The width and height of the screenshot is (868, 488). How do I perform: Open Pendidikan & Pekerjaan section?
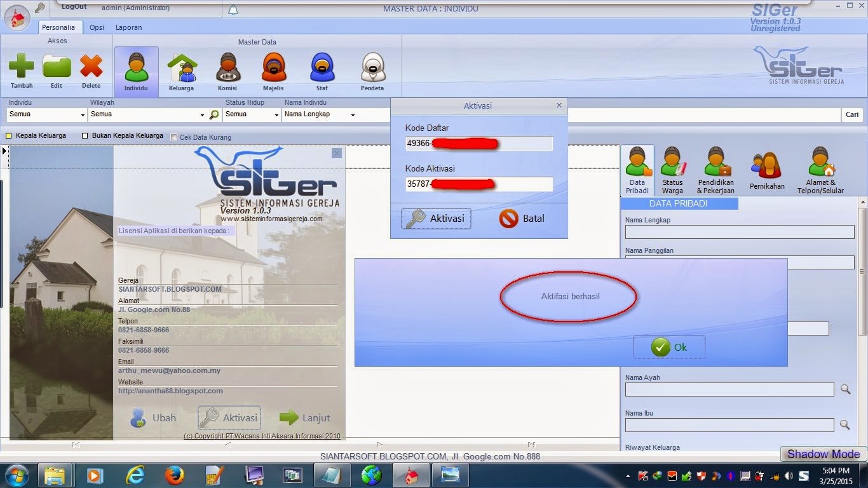pyautogui.click(x=715, y=170)
